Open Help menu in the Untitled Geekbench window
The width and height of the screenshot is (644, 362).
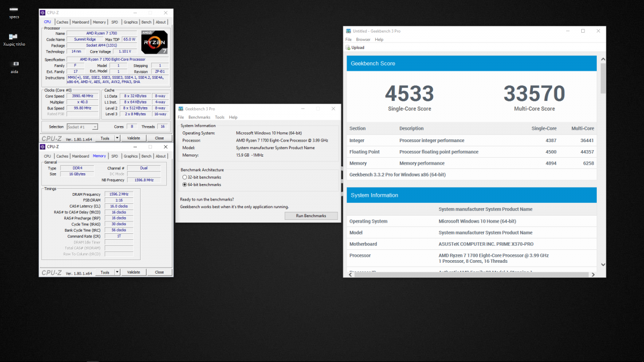click(379, 39)
